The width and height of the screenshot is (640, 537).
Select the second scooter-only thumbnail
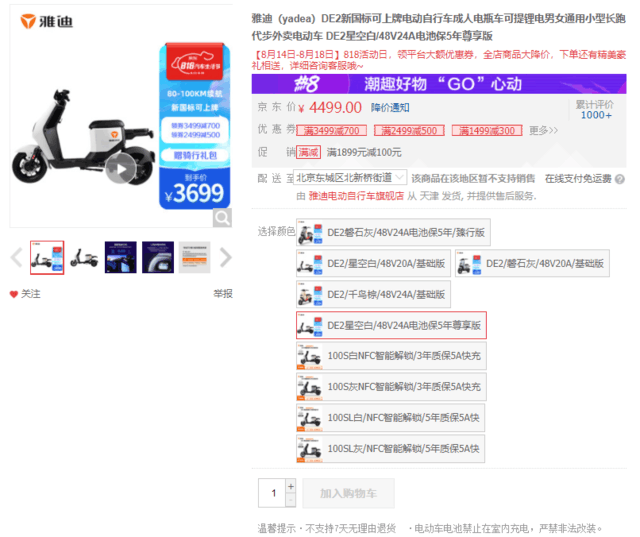point(84,257)
